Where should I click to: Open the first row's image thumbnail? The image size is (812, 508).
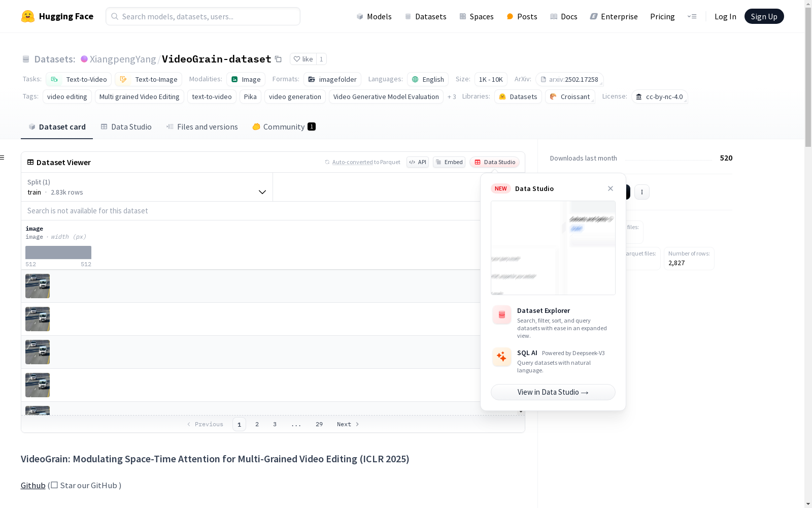pyautogui.click(x=38, y=286)
